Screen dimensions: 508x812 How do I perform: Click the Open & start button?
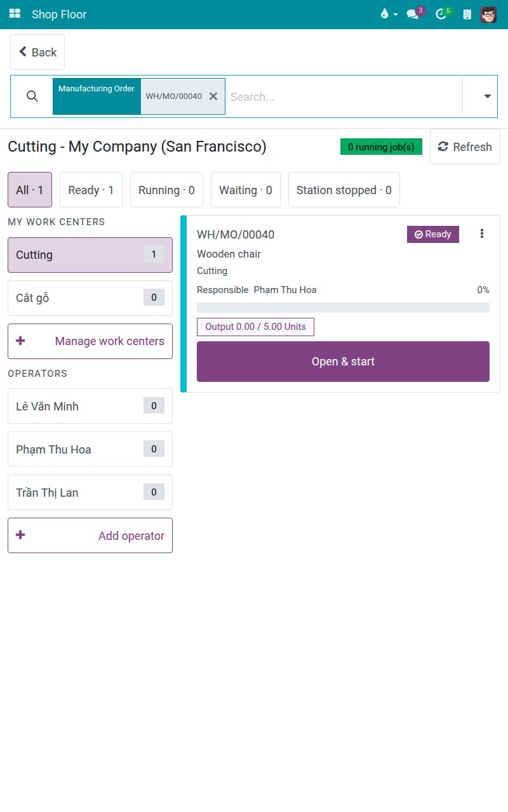click(343, 362)
